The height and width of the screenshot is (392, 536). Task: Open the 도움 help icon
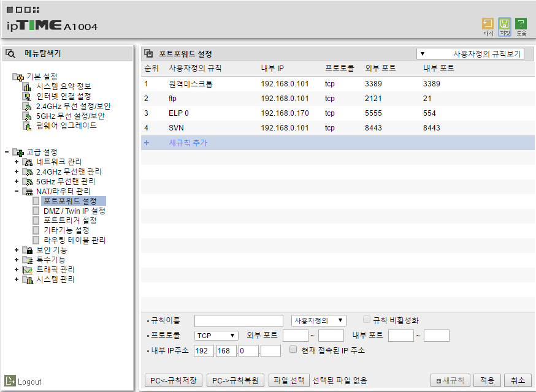pyautogui.click(x=521, y=23)
